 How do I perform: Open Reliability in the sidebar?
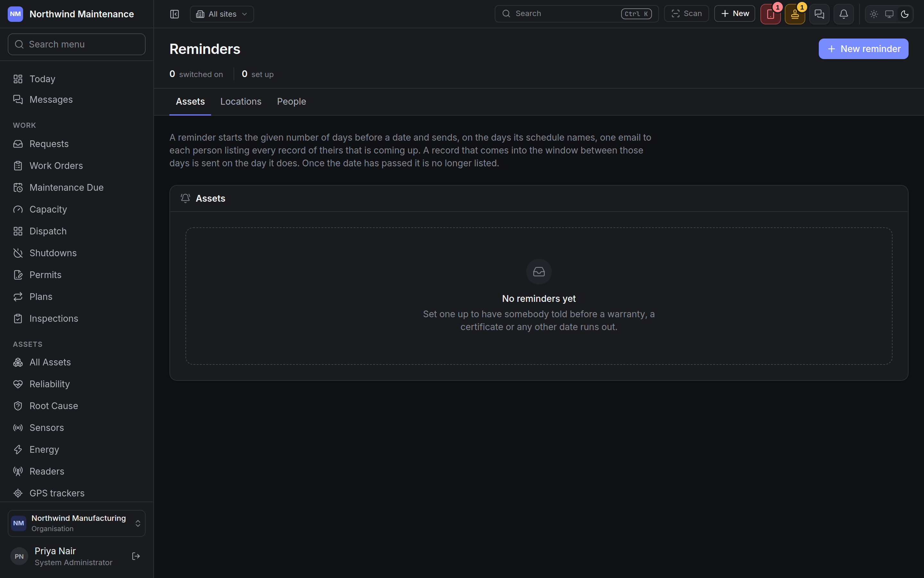pyautogui.click(x=77, y=384)
